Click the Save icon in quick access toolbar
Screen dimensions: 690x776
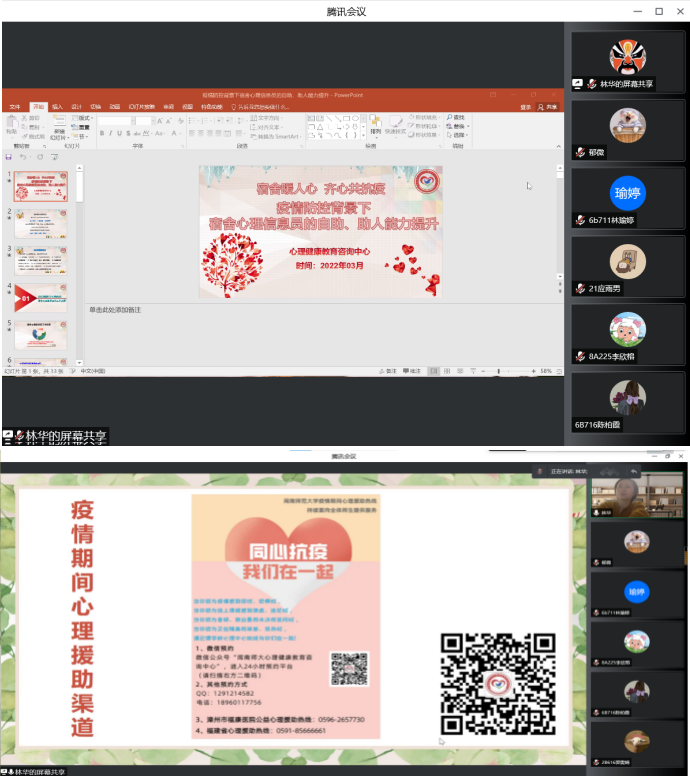click(x=9, y=157)
